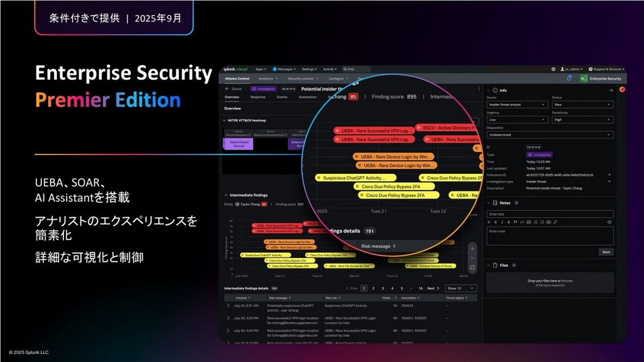Save the note
644x362 pixels.
[606, 252]
